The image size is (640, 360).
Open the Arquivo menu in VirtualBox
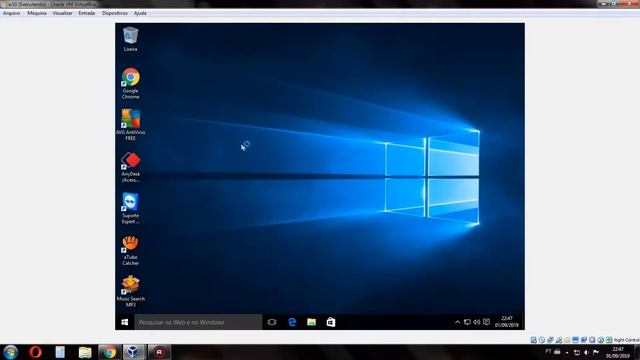coord(11,13)
